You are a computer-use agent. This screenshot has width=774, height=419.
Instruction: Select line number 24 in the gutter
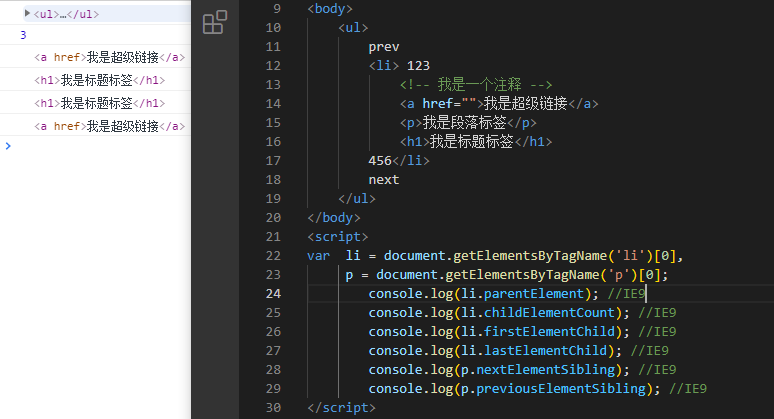[x=273, y=294]
